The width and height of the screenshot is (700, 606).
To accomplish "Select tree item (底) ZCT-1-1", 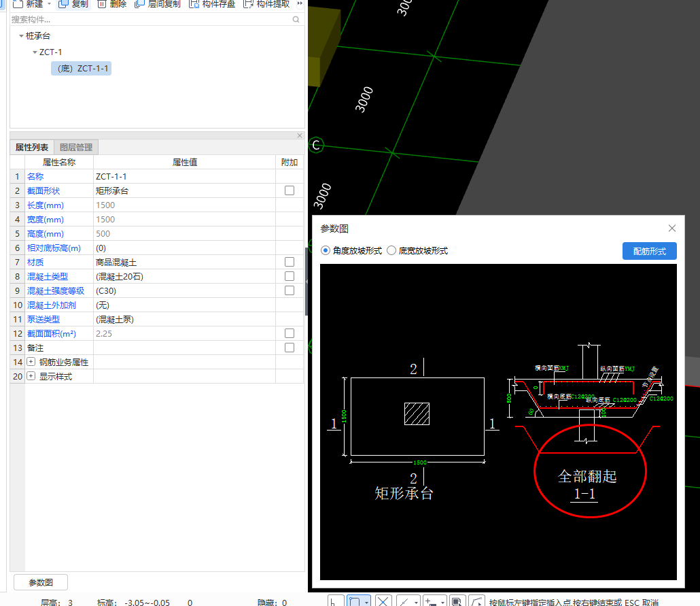I will [82, 69].
